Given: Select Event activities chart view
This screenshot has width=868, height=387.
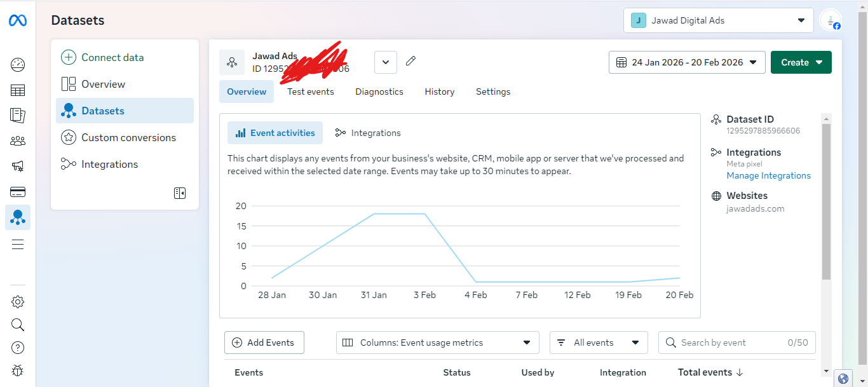Looking at the screenshot, I should (x=275, y=133).
